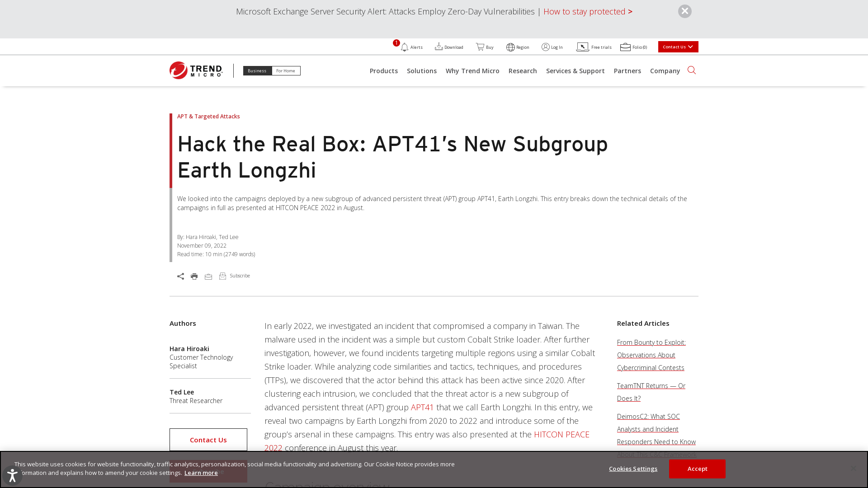The height and width of the screenshot is (488, 868).
Task: Open Alerts using the bell icon
Action: 405,47
